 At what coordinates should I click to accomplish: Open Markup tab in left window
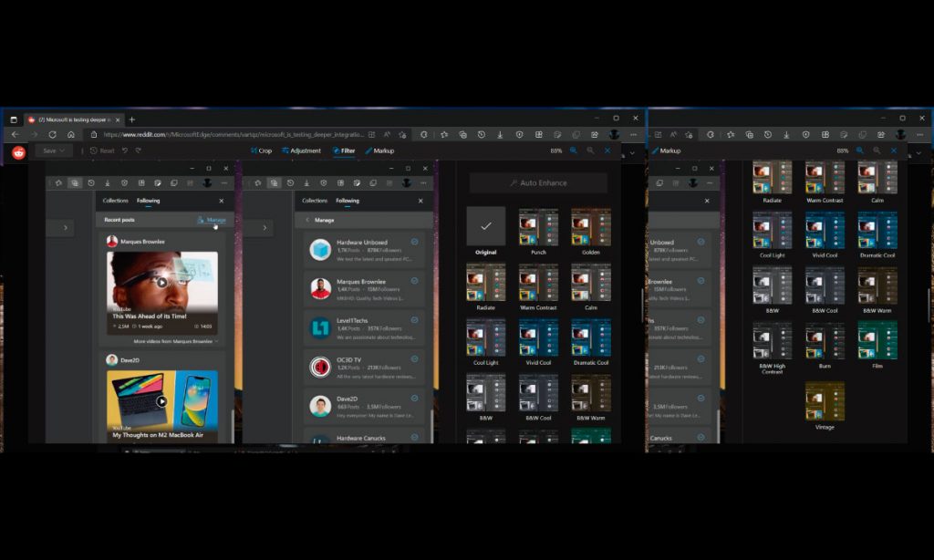pos(380,150)
